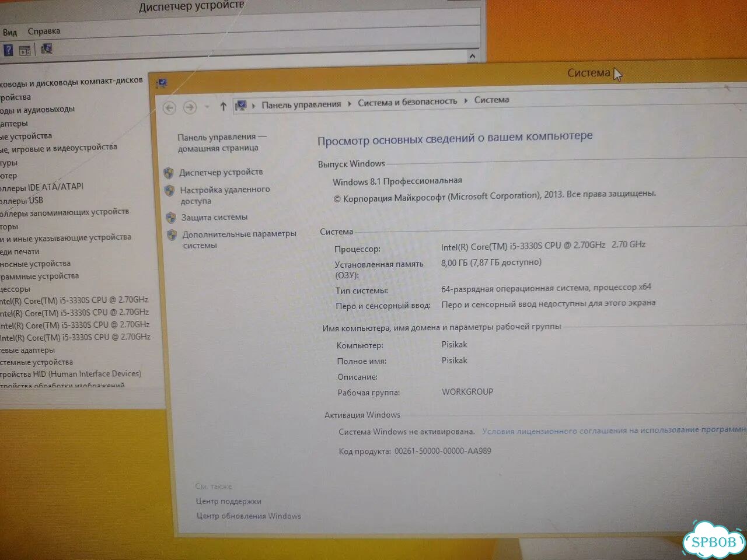
Task: Click the WORKGROUP value
Action: click(x=467, y=391)
